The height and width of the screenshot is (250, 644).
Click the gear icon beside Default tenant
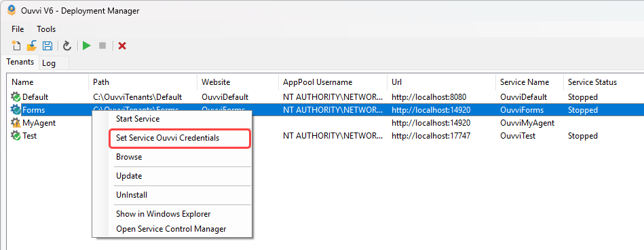(x=16, y=97)
